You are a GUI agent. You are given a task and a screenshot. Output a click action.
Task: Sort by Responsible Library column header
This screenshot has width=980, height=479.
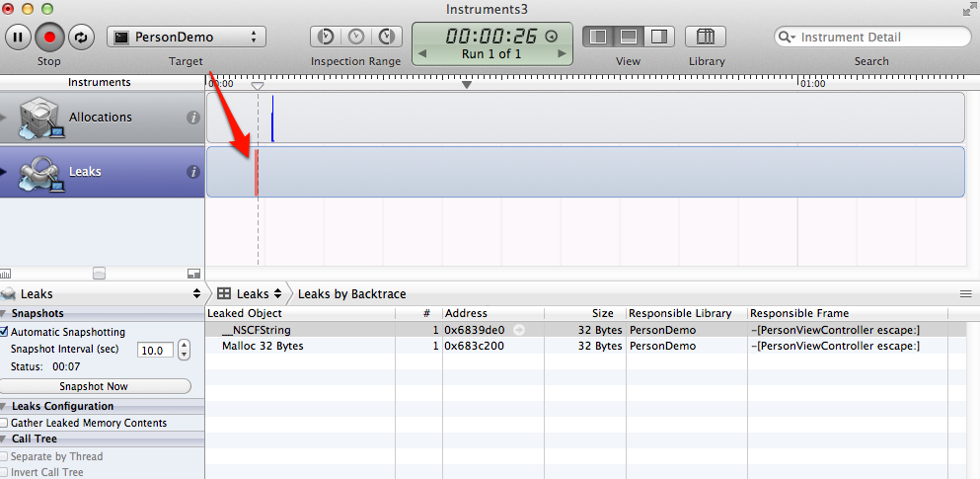tap(687, 313)
